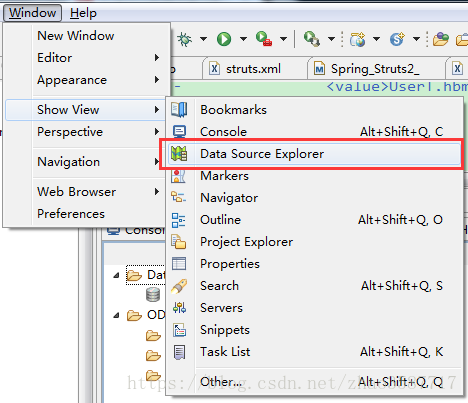Click the Console tab behind the menu

click(136, 230)
